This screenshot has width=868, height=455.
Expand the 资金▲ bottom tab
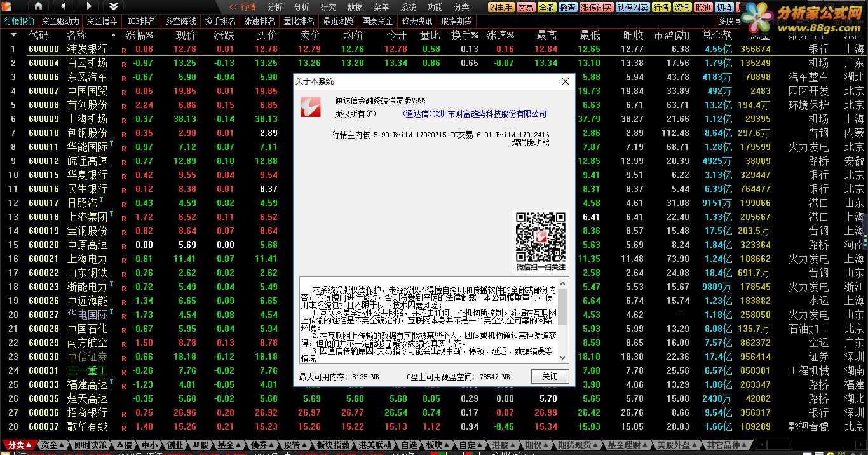point(53,445)
